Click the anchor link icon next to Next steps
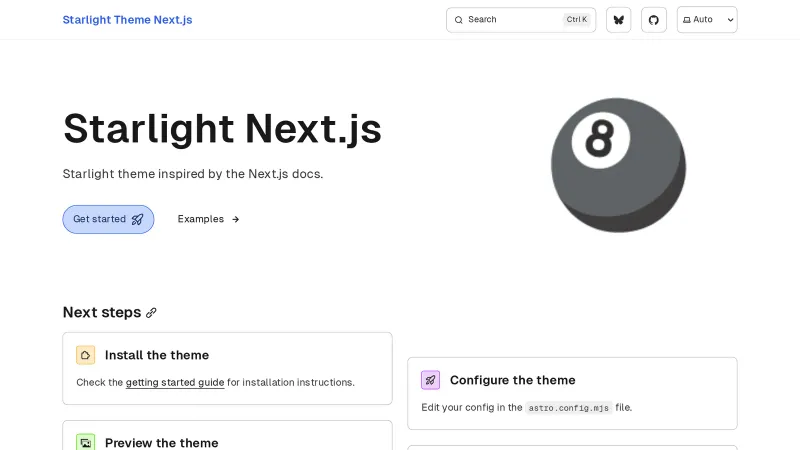Viewport: 800px width, 450px height. [152, 313]
